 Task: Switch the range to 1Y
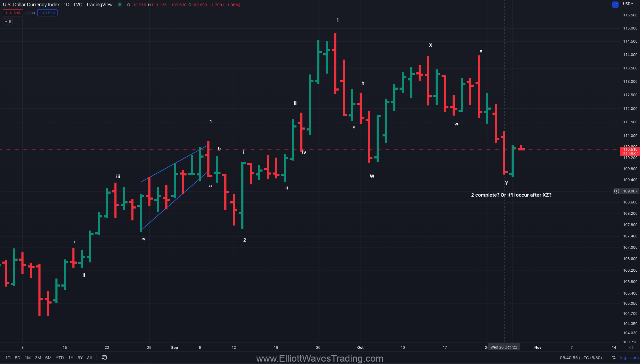(71, 358)
